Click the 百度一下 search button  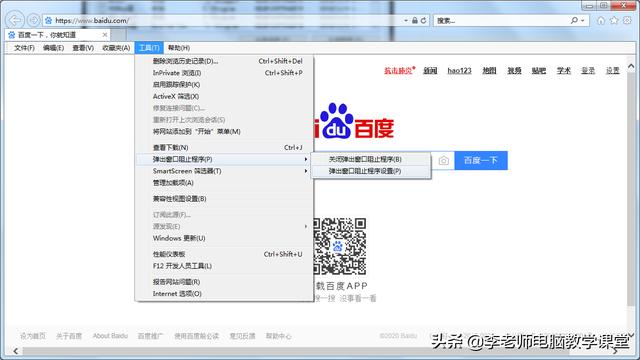[x=481, y=160]
